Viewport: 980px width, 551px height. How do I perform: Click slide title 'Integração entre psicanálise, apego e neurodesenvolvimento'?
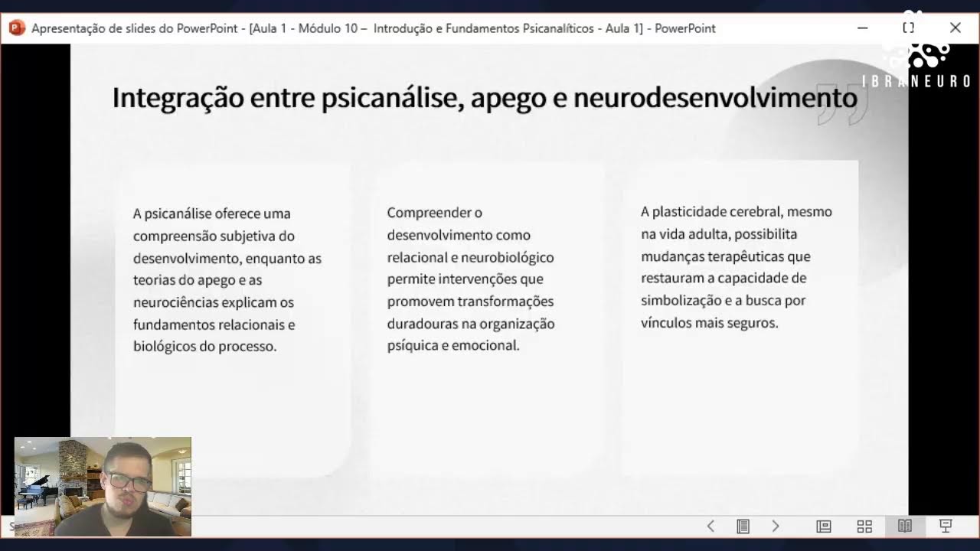tap(485, 98)
